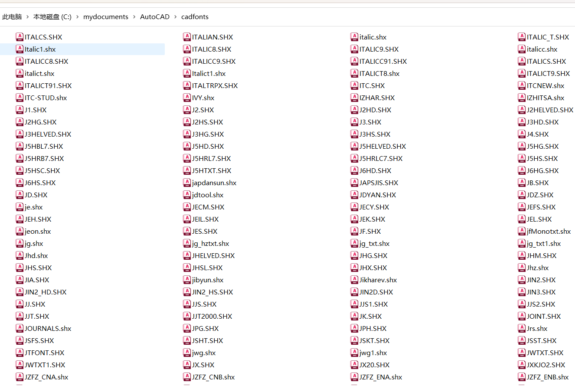
Task: Click the SHX icon of ITC-STUD.shx
Action: (20, 98)
